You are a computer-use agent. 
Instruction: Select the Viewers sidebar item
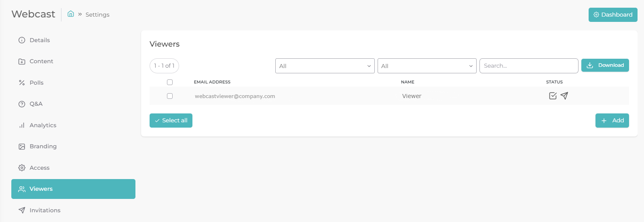(73, 189)
